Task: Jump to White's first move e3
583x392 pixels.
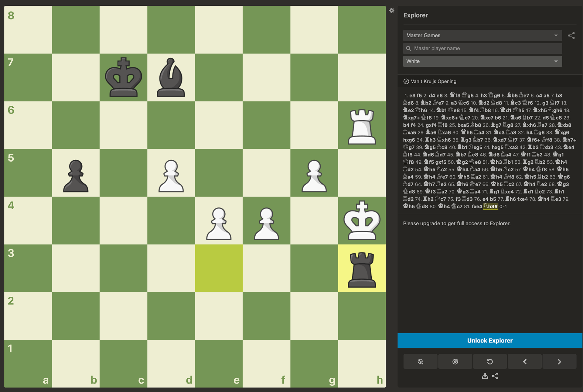Action: tap(412, 95)
